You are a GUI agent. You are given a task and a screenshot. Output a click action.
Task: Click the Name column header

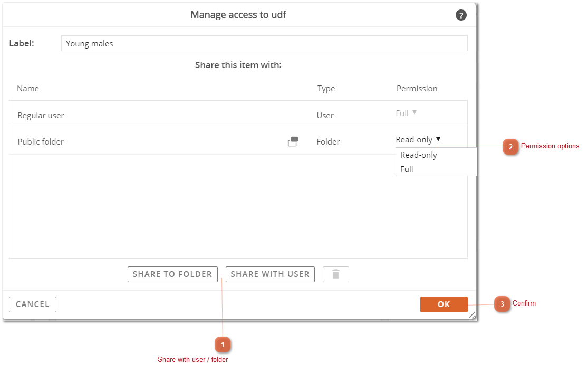[x=28, y=89]
